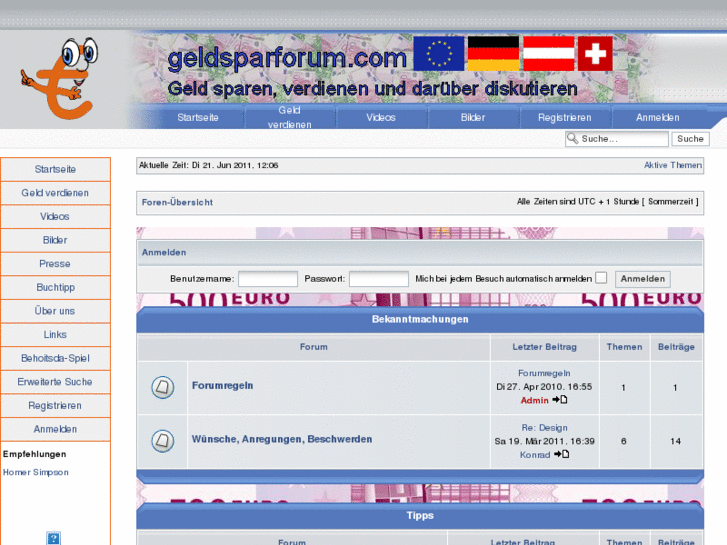Select Anmelden in left sidebar
727x545 pixels.
[x=55, y=430]
